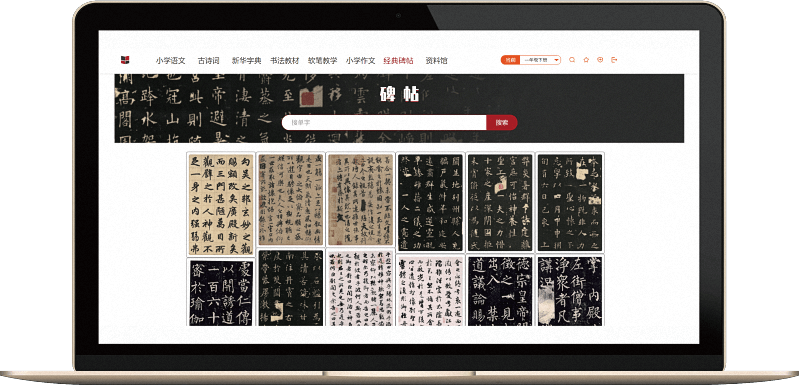Click the star favorites icon
The height and width of the screenshot is (385, 800).
pos(586,60)
